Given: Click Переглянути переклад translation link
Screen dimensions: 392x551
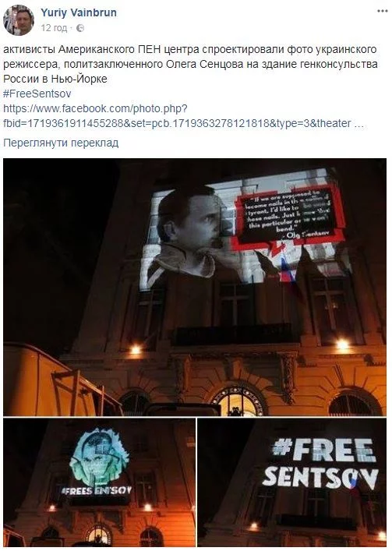Looking at the screenshot, I should [x=61, y=143].
